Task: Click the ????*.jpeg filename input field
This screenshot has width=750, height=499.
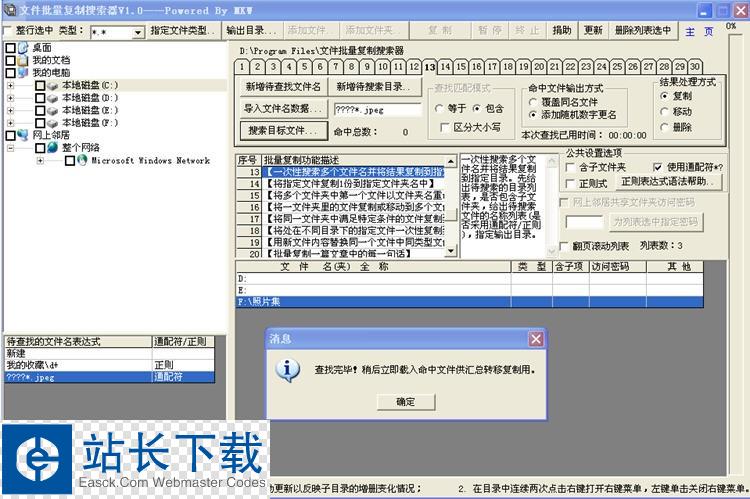Action: click(x=377, y=110)
